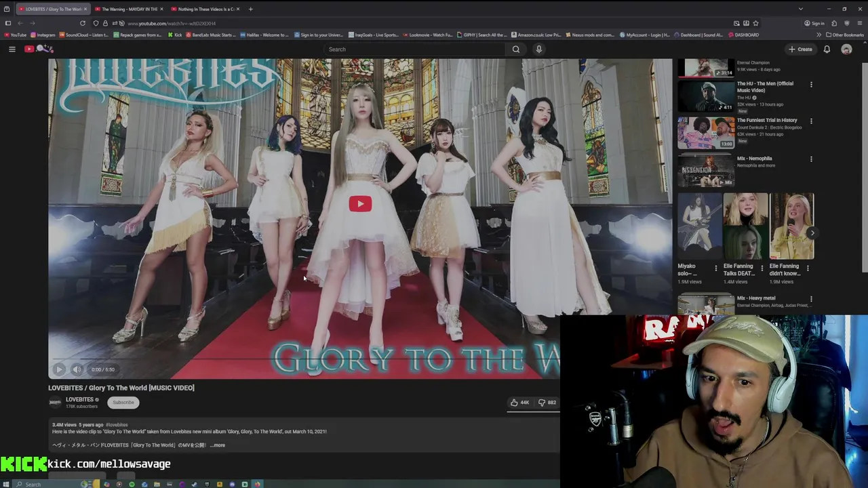Open the list all tabs chevron

pyautogui.click(x=800, y=9)
